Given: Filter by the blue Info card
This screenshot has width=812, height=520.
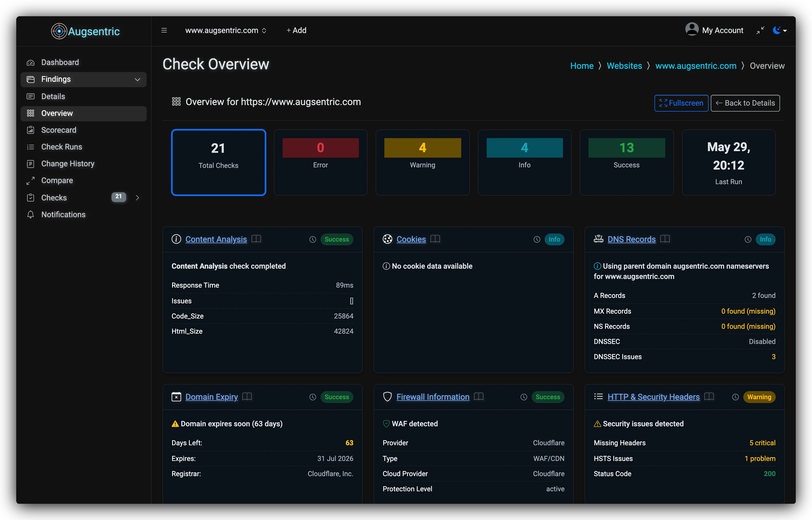Looking at the screenshot, I should [525, 162].
